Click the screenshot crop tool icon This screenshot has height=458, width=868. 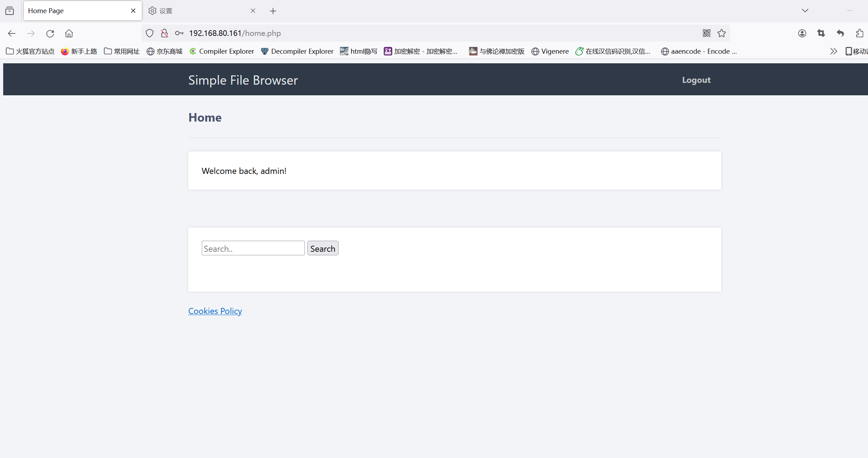click(x=821, y=33)
